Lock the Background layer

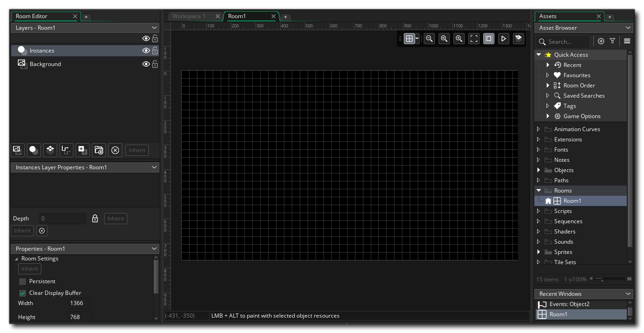click(155, 64)
